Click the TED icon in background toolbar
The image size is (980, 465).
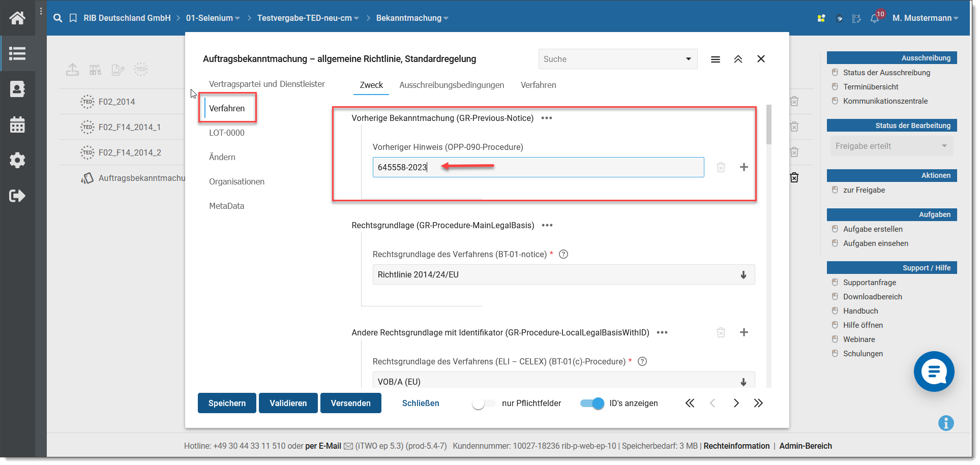point(141,69)
